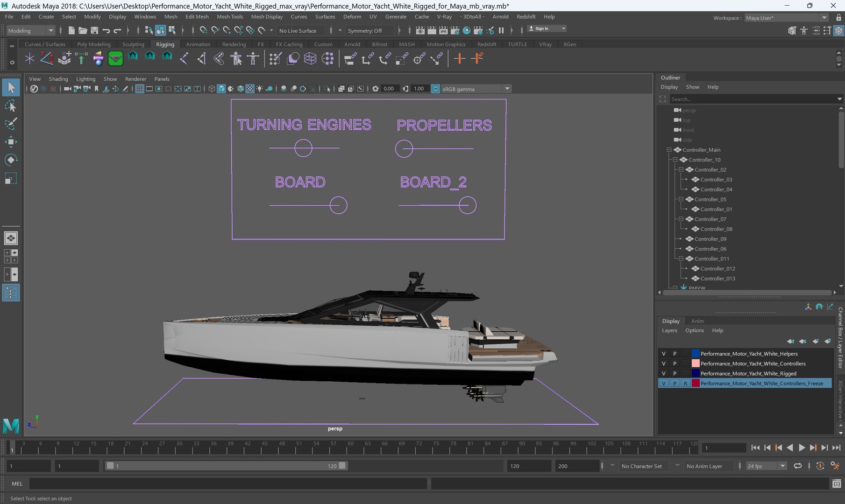Click the Script Editor icon
The image size is (845, 504).
point(837,484)
